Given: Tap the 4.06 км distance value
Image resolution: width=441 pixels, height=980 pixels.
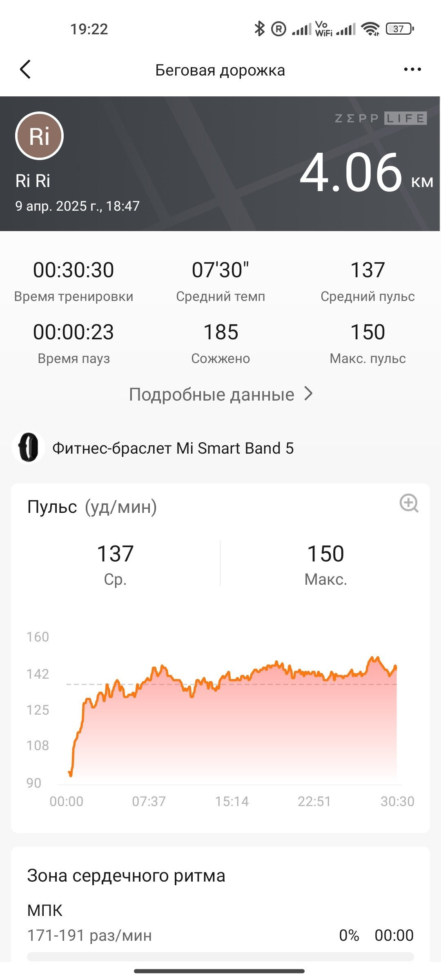Looking at the screenshot, I should [366, 172].
